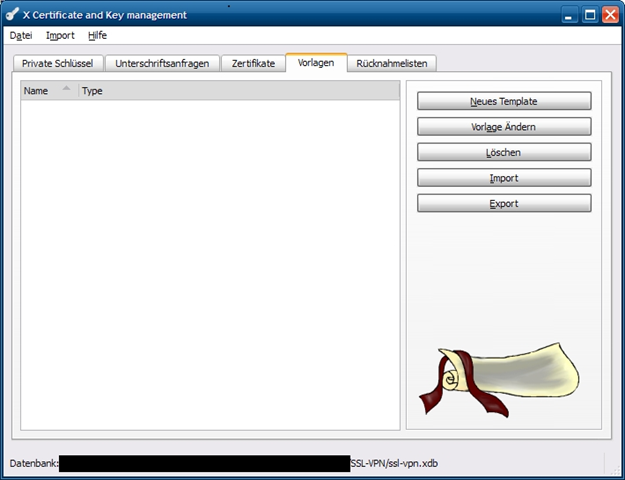Close the X Certificate window

coord(610,15)
